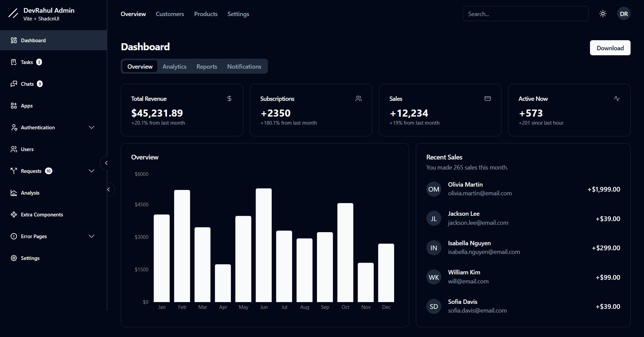Expand the Requests section
The width and height of the screenshot is (644, 337).
pos(91,171)
